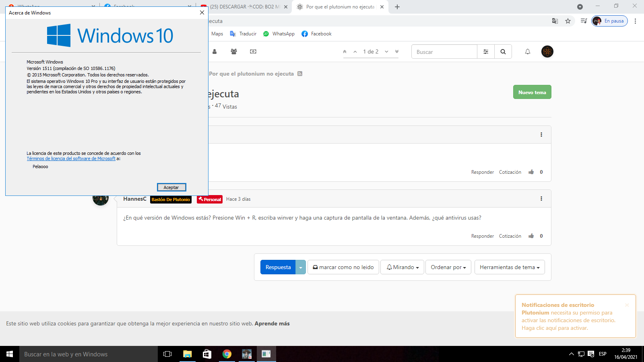This screenshot has height=362, width=644.
Task: Go to previous post up arrow
Action: [355, 51]
